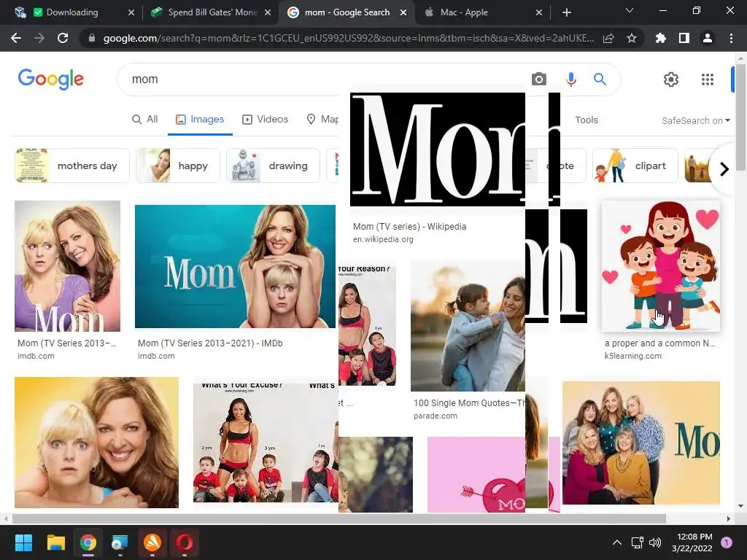Image resolution: width=747 pixels, height=560 pixels.
Task: Toggle the browser side panel
Action: pos(684,38)
